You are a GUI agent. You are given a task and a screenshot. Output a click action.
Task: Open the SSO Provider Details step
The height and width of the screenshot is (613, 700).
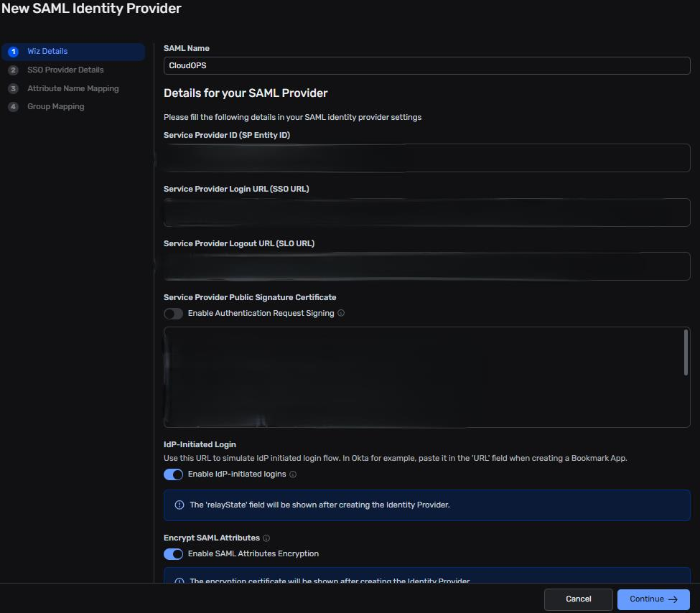[x=65, y=70]
